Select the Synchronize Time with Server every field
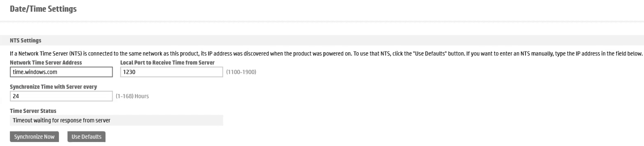Viewport: 644px width, 146px height. pyautogui.click(x=61, y=96)
